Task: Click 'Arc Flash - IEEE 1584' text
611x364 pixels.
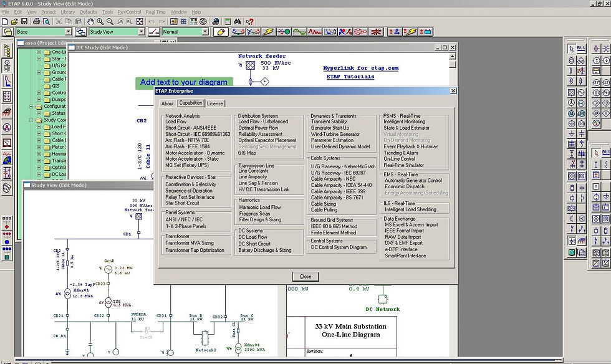Action: [x=188, y=146]
